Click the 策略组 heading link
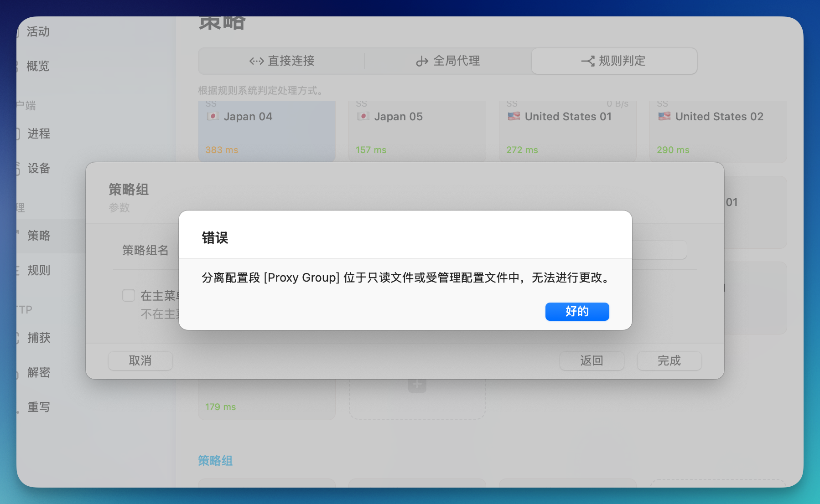Screen dimensions: 820x504 pyautogui.click(x=215, y=461)
